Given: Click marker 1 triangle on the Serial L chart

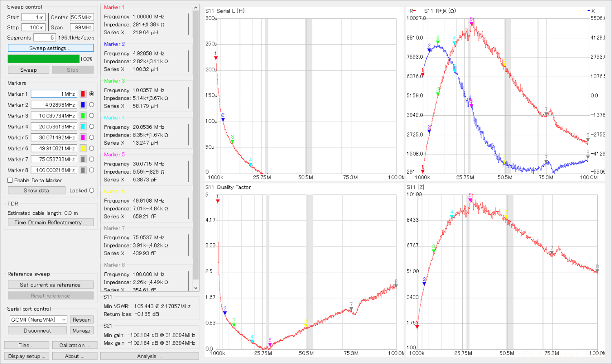Looking at the screenshot, I should click(216, 58).
